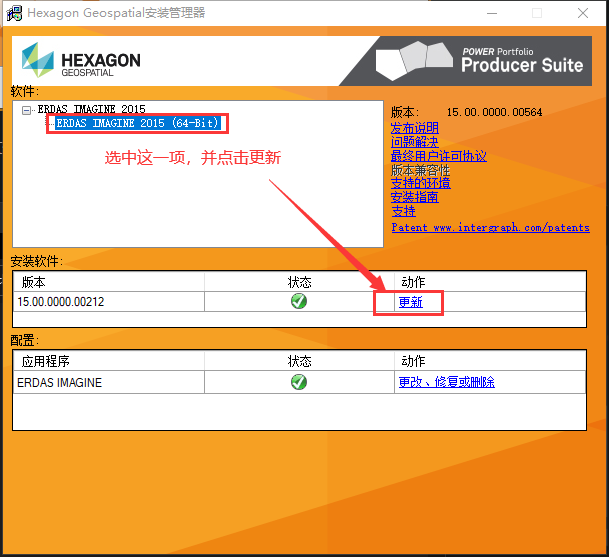Close the installation manager window
Viewport: 609px width, 557px height.
583,13
